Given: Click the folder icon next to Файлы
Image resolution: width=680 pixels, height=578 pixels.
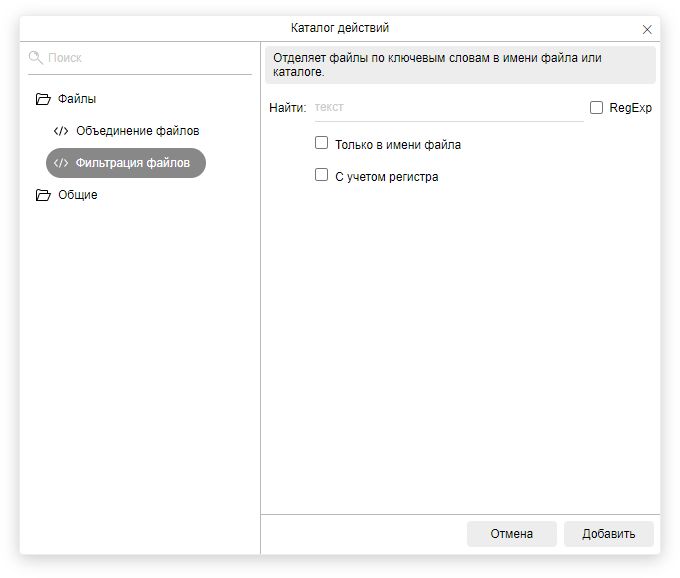Looking at the screenshot, I should [x=42, y=99].
